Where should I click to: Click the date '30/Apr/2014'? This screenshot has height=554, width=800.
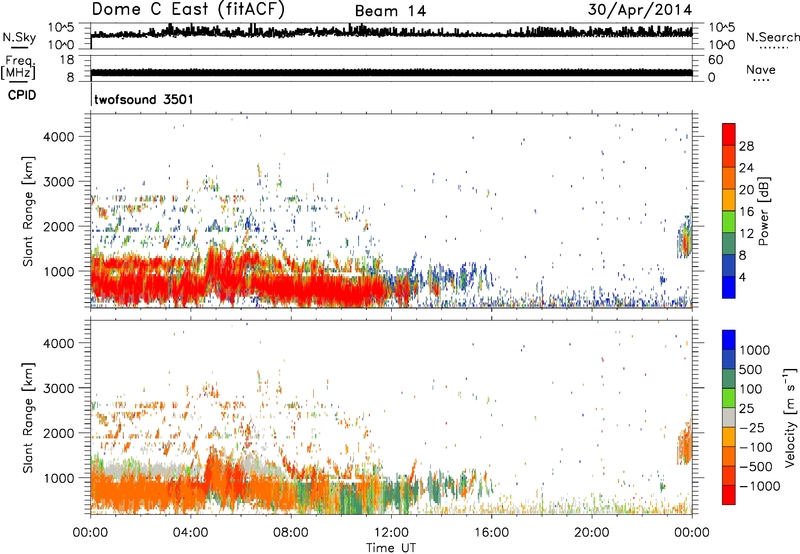(640, 10)
